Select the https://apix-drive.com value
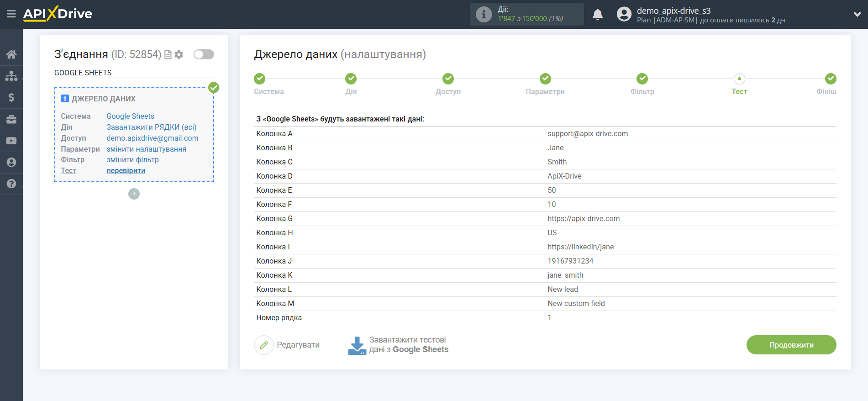This screenshot has height=401, width=868. point(584,218)
